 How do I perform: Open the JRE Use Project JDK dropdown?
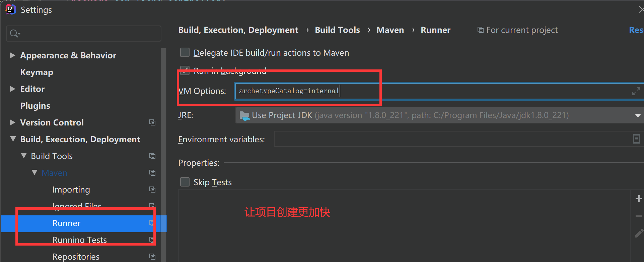point(439,115)
